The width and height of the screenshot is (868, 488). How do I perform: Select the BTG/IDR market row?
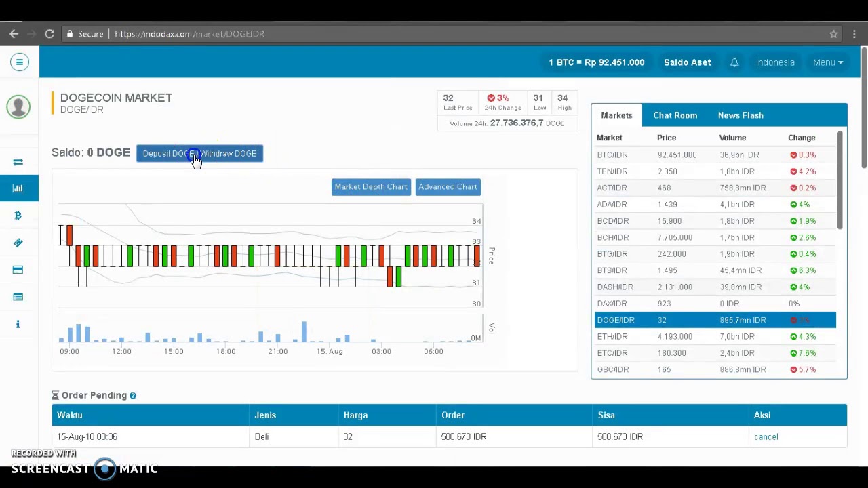coord(715,253)
